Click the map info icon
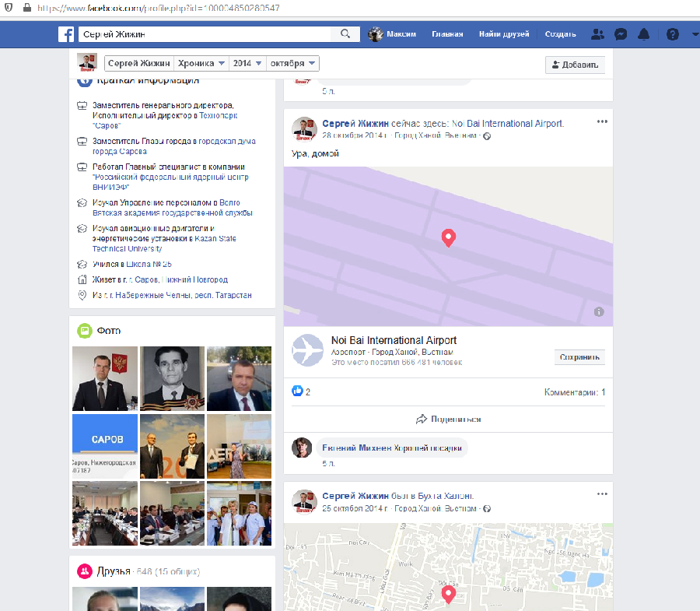This screenshot has height=611, width=700. pos(599,311)
